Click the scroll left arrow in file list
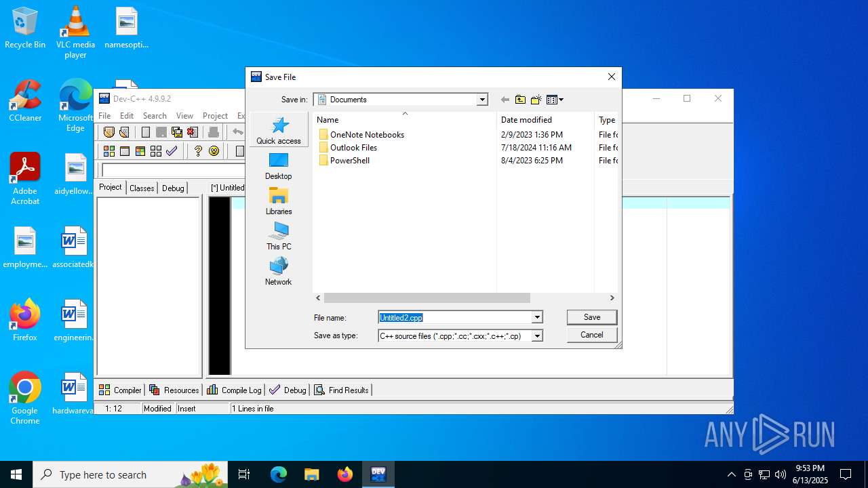The height and width of the screenshot is (488, 868). coord(318,298)
